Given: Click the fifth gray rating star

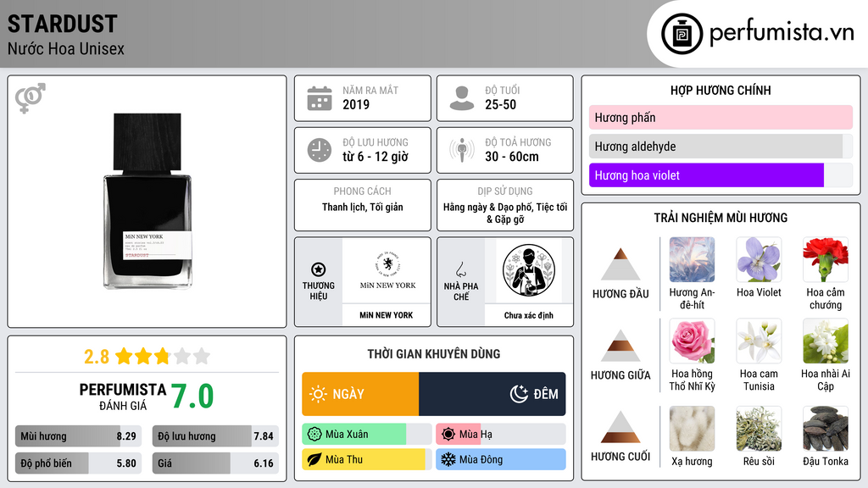Looking at the screenshot, I should [202, 356].
